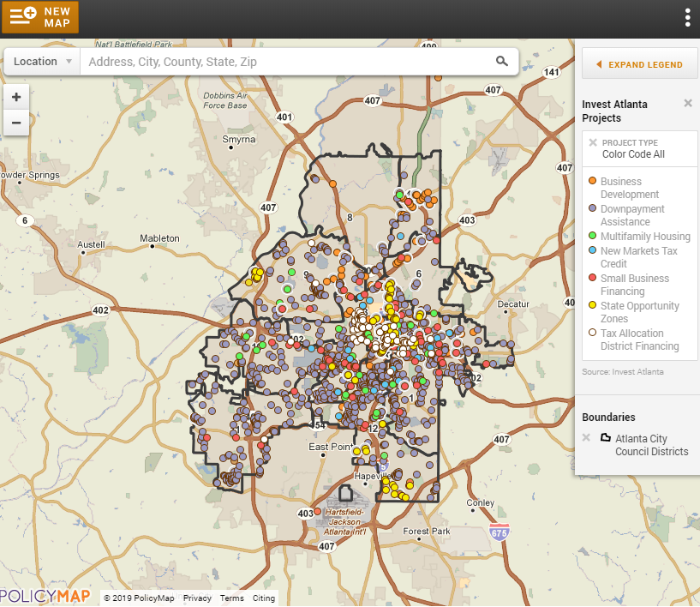Viewport: 700px width, 607px height.
Task: Open the Privacy link
Action: (197, 598)
